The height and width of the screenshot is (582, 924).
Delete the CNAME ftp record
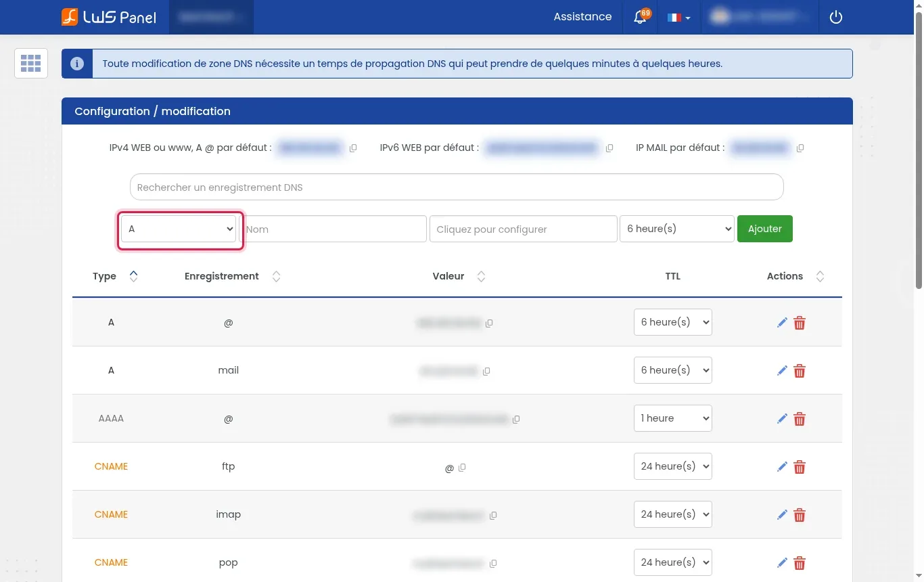[x=800, y=467]
